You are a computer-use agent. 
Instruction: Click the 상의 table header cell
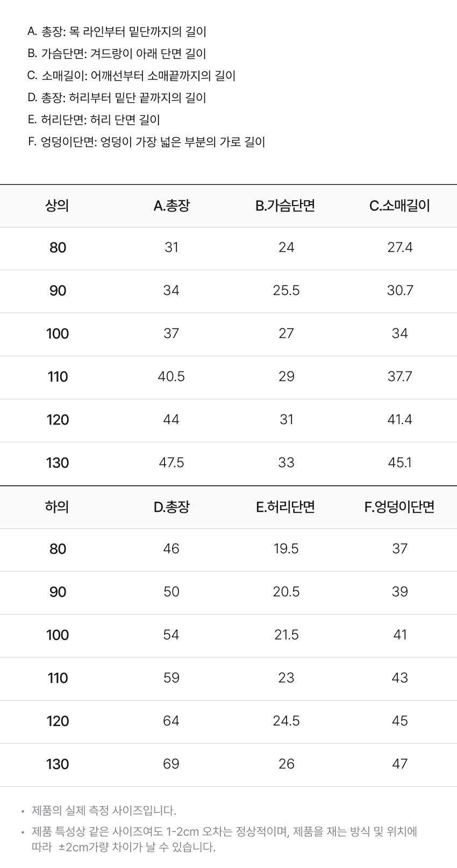[x=58, y=206]
